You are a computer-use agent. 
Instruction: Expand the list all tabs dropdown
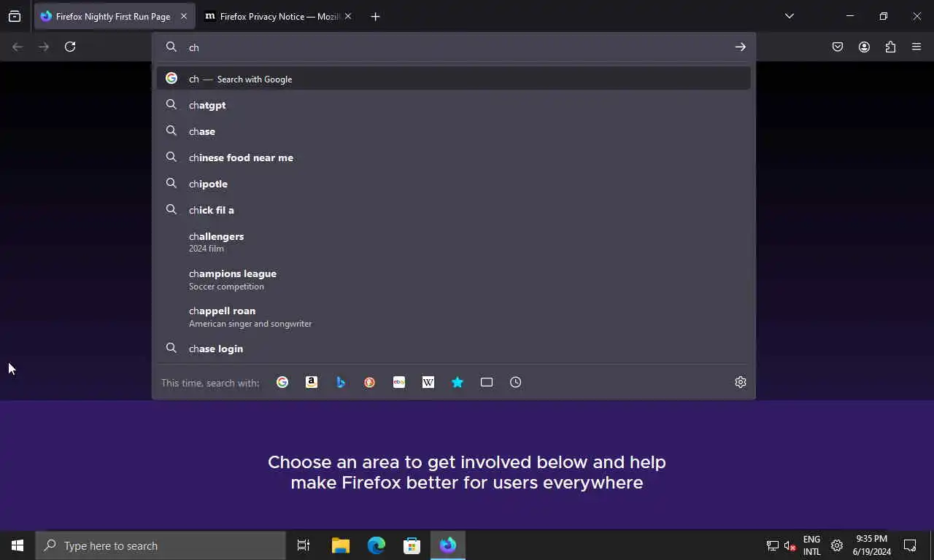click(789, 16)
